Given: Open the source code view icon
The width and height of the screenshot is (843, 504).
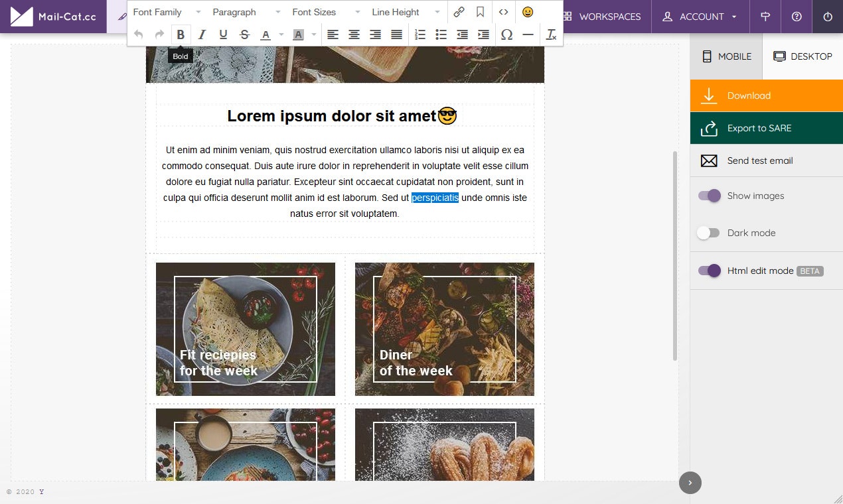Looking at the screenshot, I should tap(503, 11).
